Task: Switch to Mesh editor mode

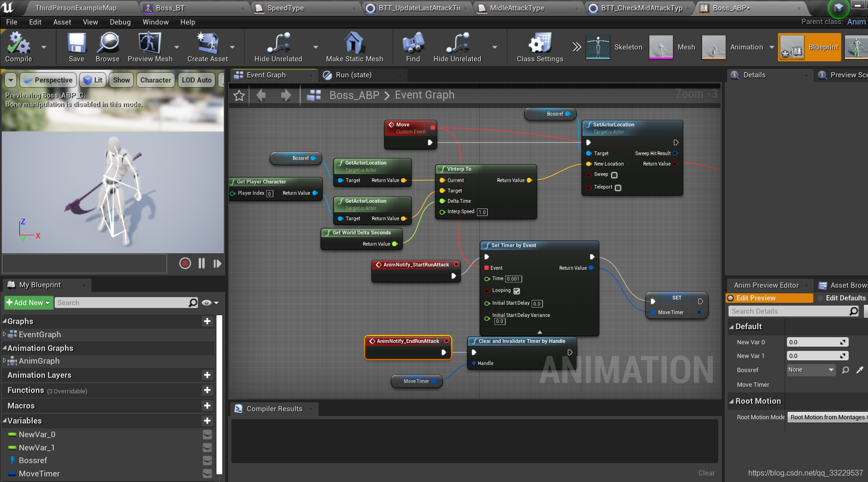Action: tap(672, 47)
